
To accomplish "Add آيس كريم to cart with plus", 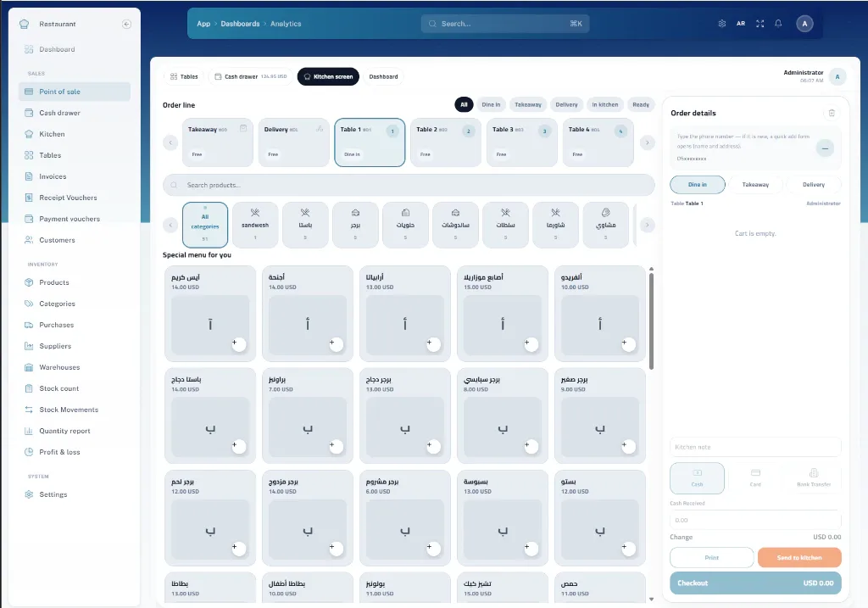I will click(238, 344).
